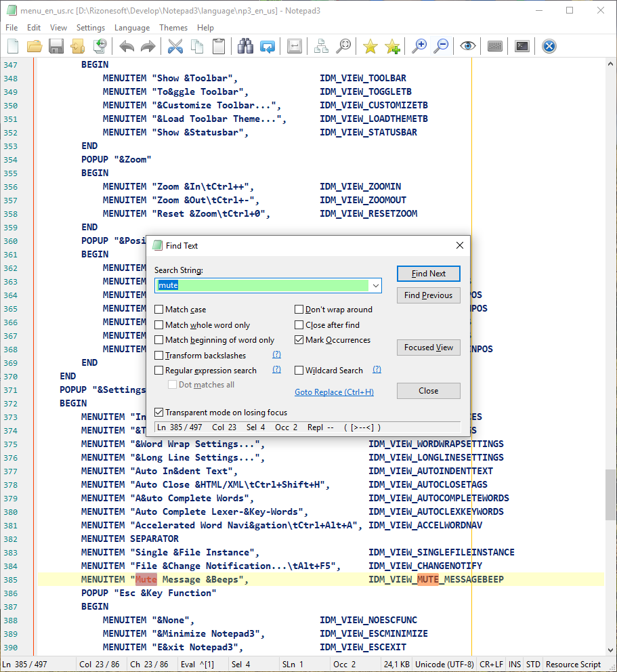Undo last edit with the back-arrow icon

(x=126, y=46)
